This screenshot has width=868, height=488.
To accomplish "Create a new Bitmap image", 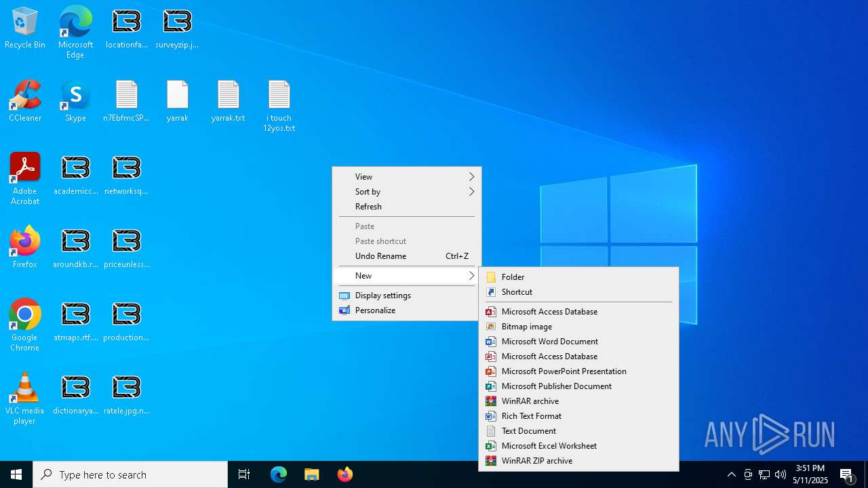I will 578,327.
